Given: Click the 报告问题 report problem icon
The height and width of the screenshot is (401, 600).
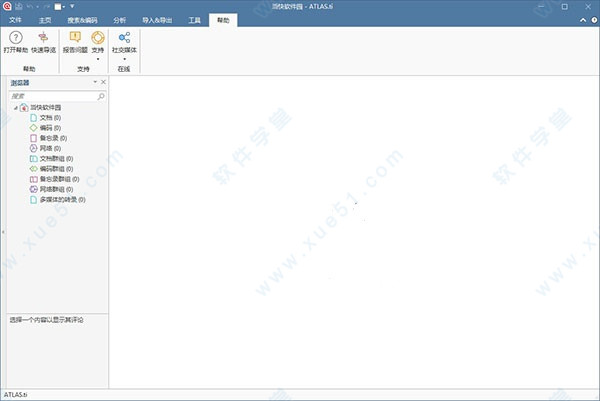Looking at the screenshot, I should (x=75, y=37).
